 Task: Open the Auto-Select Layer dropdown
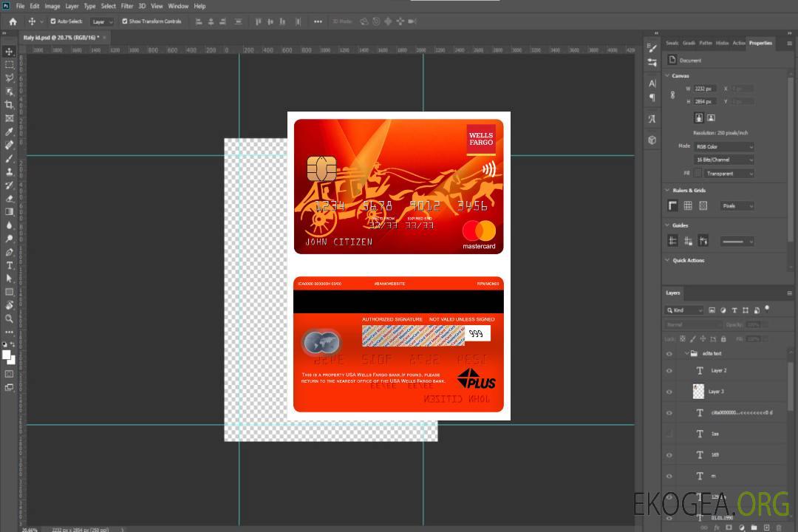coord(102,21)
